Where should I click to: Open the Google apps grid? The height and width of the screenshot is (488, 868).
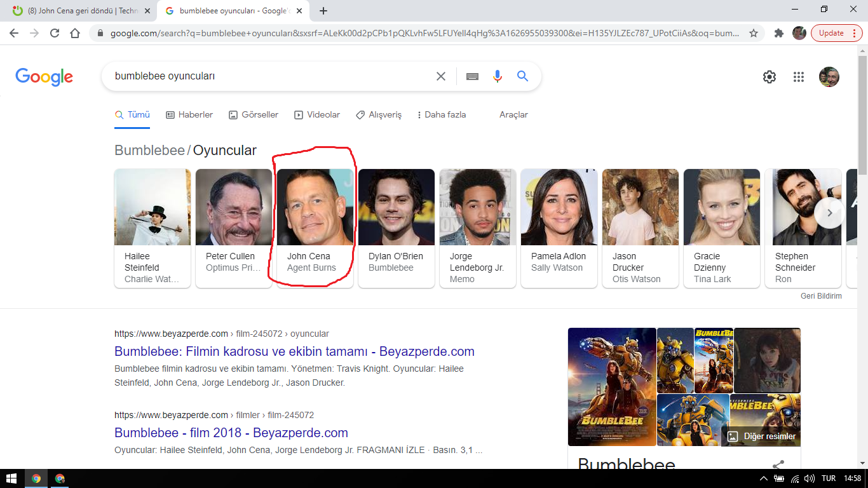coord(799,77)
